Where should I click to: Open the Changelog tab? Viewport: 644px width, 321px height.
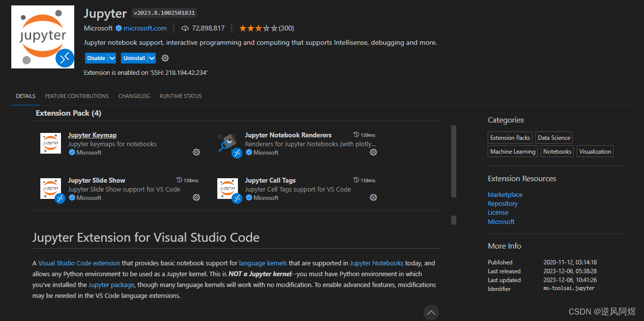(x=134, y=96)
